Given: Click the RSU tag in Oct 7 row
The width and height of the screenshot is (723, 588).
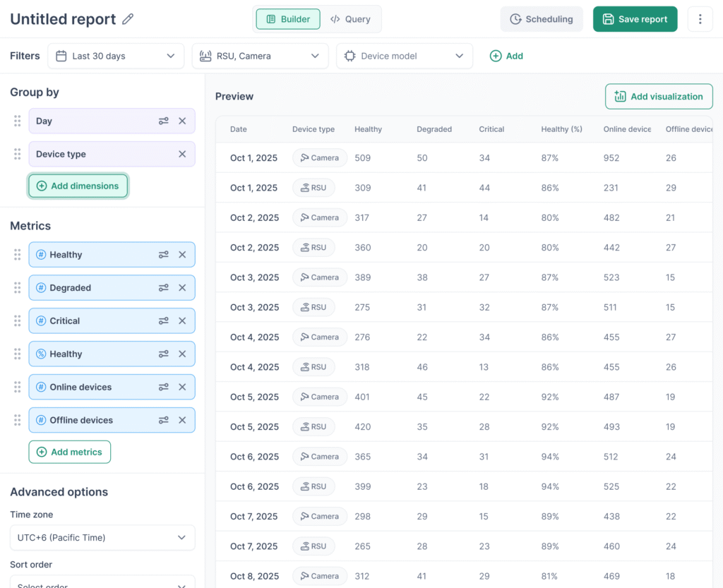Looking at the screenshot, I should coord(313,546).
